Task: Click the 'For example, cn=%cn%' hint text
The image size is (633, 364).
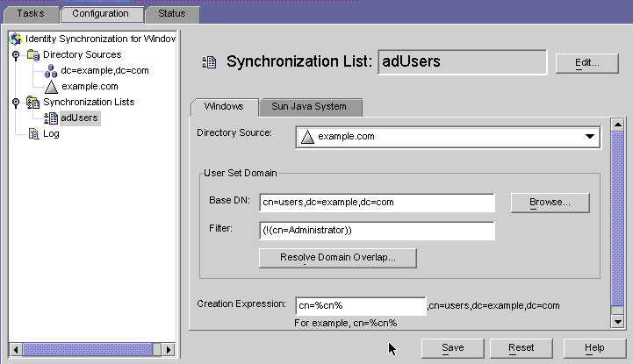Action: tap(346, 324)
